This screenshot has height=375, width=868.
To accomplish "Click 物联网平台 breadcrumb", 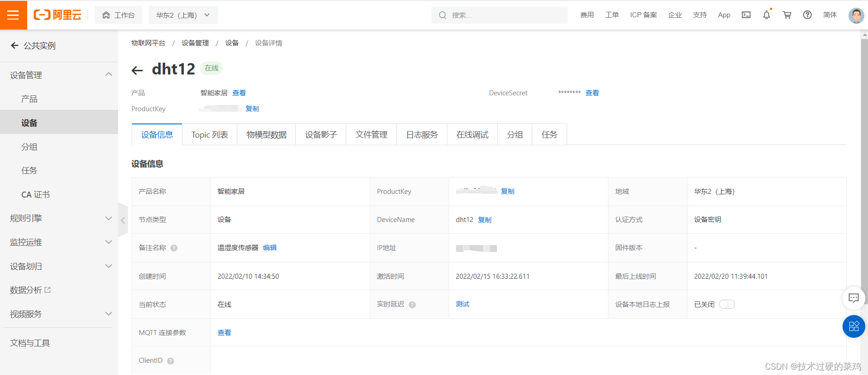I will click(148, 43).
